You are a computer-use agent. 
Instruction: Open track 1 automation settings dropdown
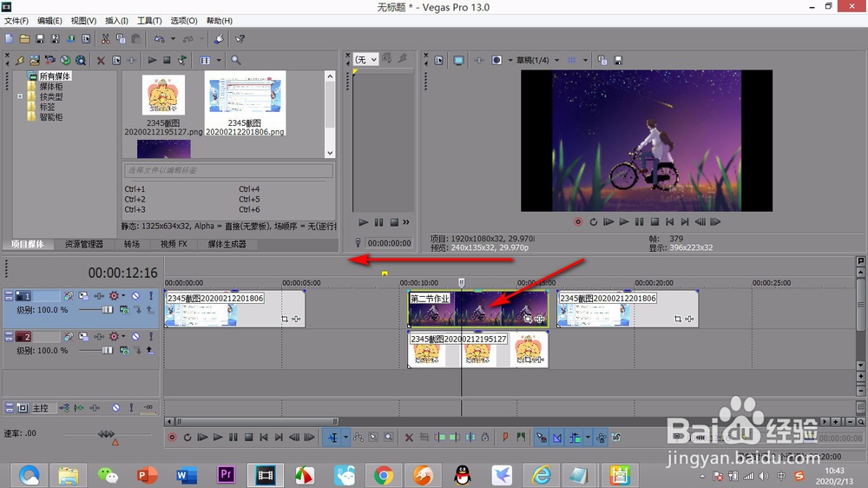tap(123, 296)
